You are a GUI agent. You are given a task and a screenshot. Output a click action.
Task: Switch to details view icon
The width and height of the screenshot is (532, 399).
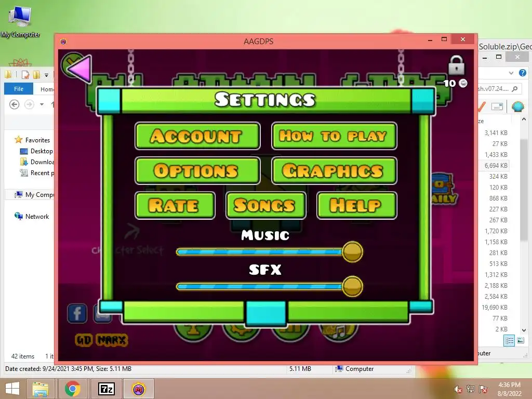click(509, 340)
